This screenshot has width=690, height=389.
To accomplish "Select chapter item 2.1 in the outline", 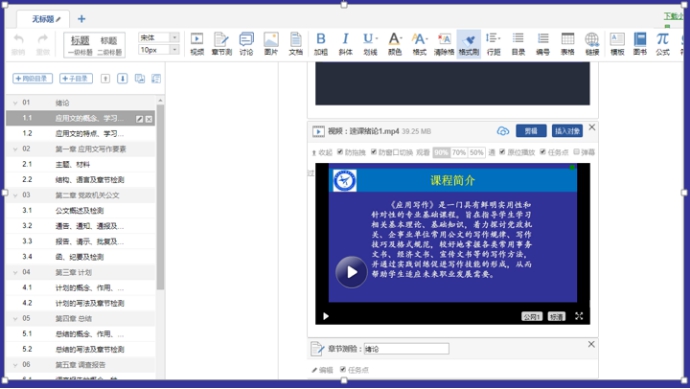I will pos(81,164).
